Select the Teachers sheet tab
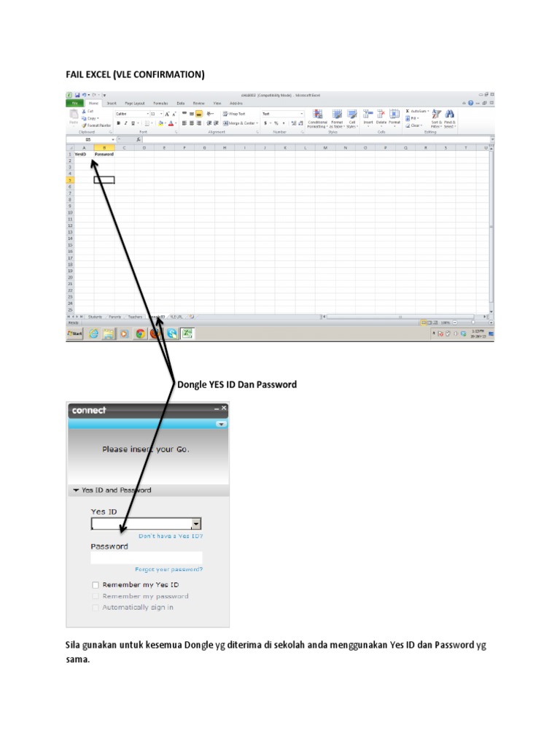Screen dimensions: 560x747 [x=135, y=317]
